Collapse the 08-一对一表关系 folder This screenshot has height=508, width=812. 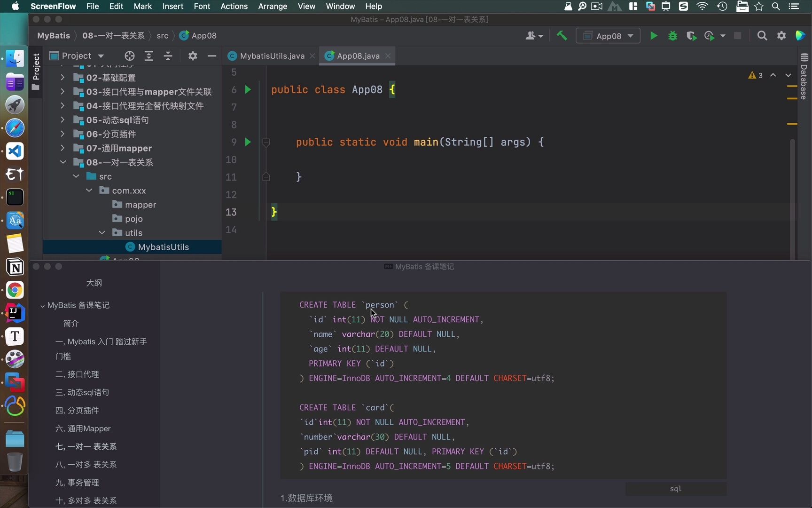(63, 162)
